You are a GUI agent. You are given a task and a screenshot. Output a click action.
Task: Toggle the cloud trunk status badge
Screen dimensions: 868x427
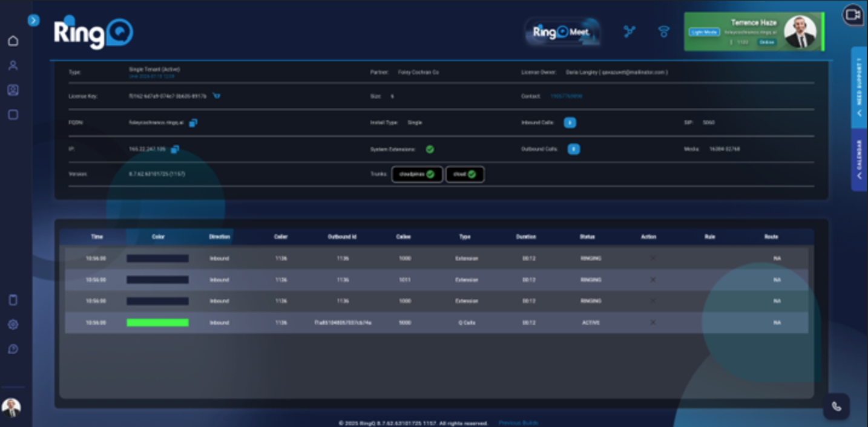coord(465,174)
